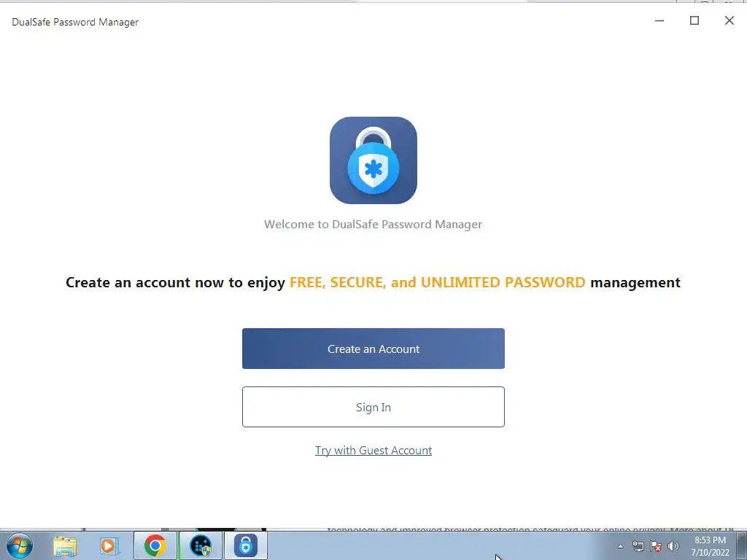Maximize the DualSafe window
Image resolution: width=747 pixels, height=560 pixels.
point(694,20)
